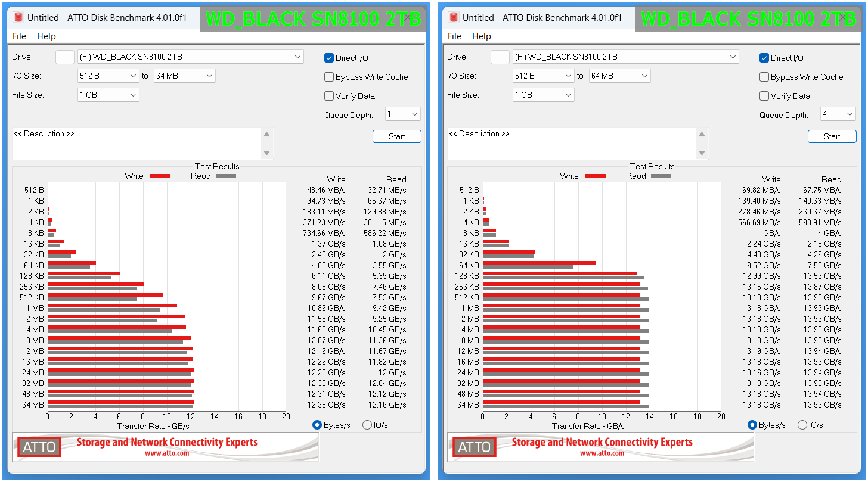Click 69.82 MB/s write value in right window
This screenshot has width=868, height=482.
click(x=761, y=190)
